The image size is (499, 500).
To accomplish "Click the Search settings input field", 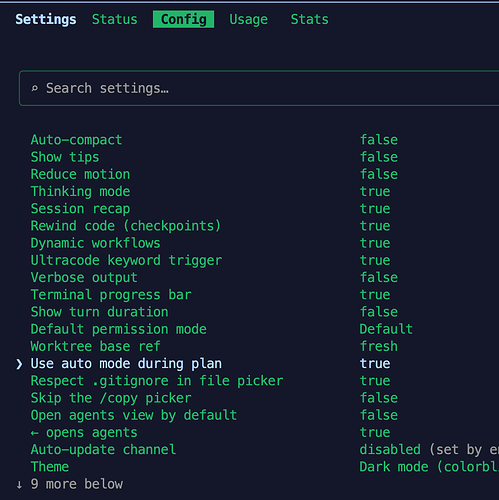I will pyautogui.click(x=259, y=88).
